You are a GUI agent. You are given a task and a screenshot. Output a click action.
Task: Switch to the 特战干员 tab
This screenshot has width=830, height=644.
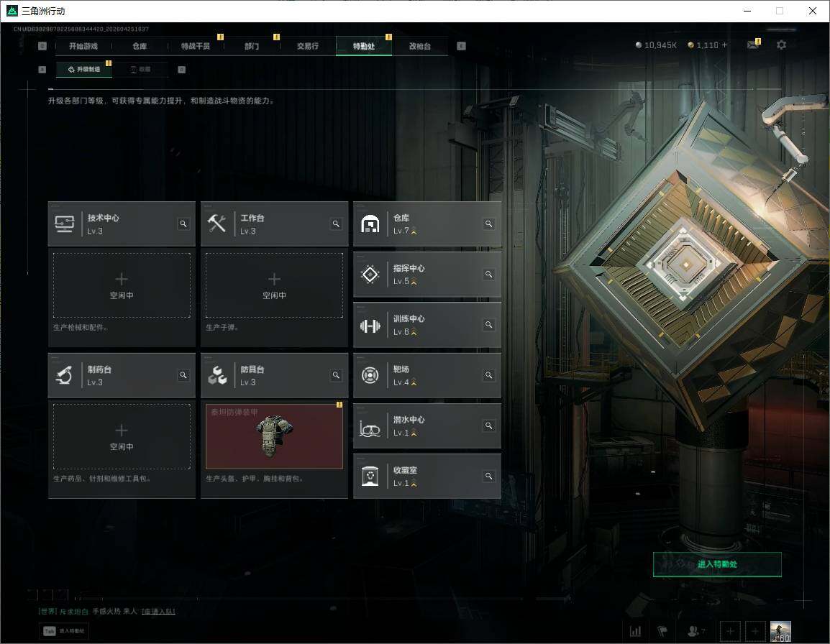coord(196,46)
